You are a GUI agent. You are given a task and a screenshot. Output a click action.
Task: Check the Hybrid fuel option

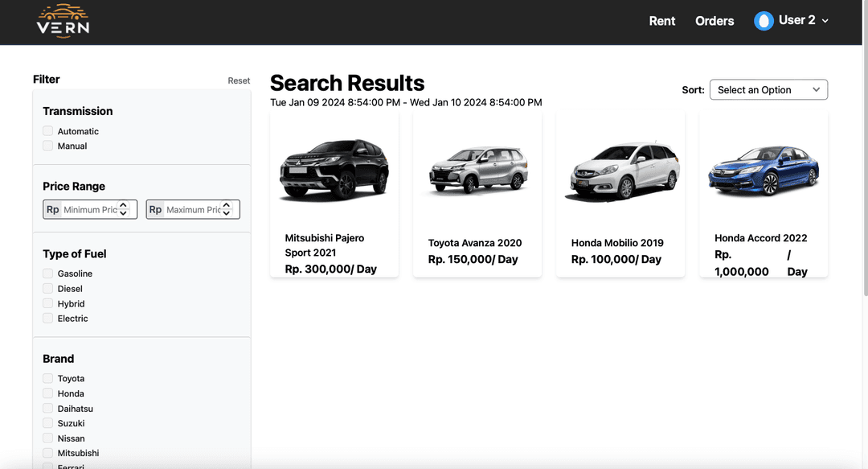click(x=47, y=303)
